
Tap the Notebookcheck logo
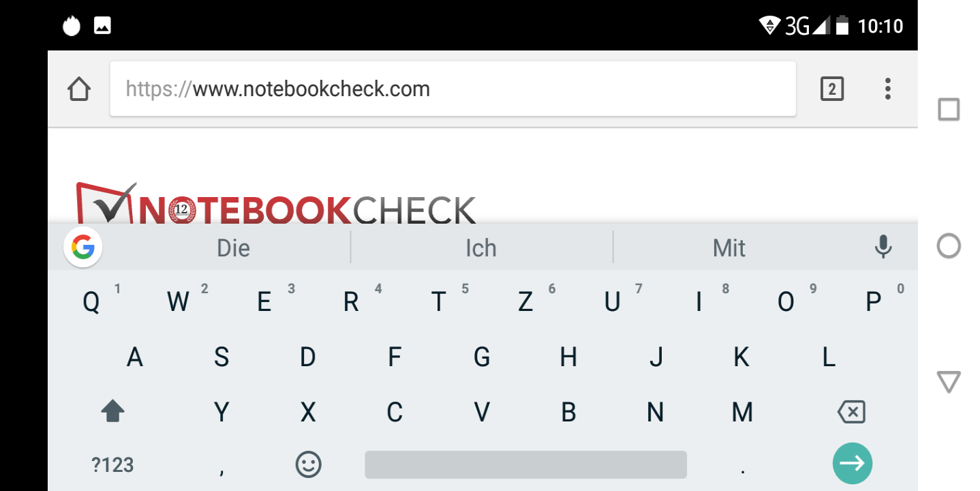tap(275, 203)
